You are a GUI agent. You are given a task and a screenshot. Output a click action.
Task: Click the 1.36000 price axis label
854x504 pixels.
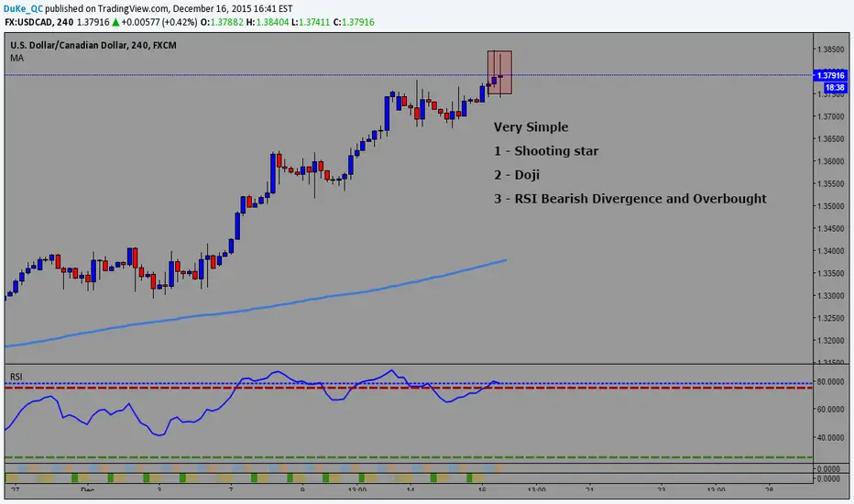tap(830, 161)
